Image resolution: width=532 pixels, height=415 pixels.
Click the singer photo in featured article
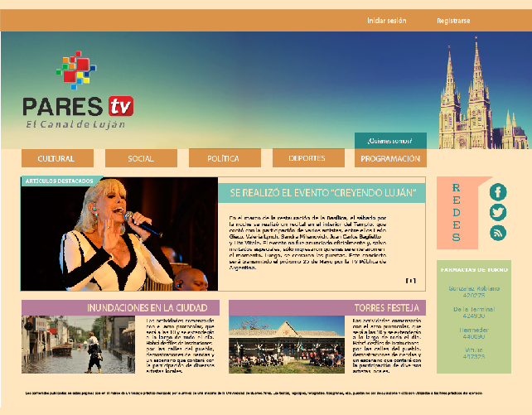pos(119,236)
